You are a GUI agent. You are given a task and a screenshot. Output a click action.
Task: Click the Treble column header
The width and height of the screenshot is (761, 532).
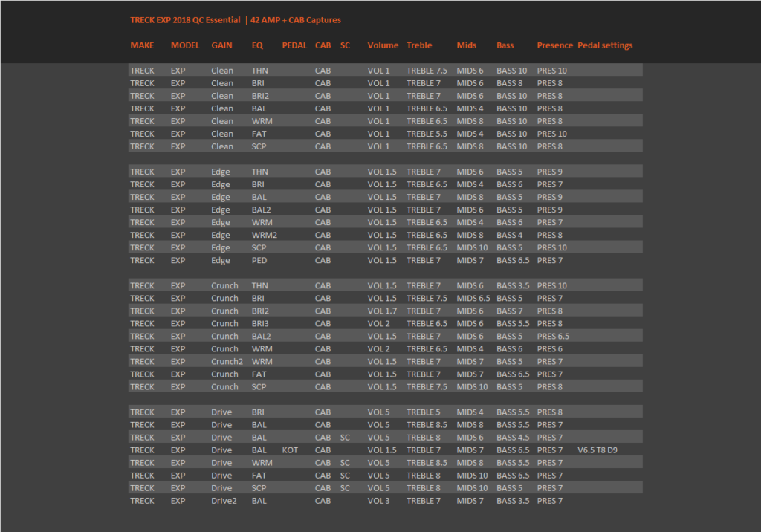pyautogui.click(x=419, y=45)
